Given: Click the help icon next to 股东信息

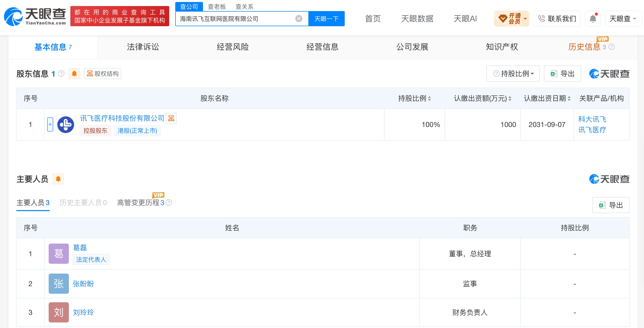Looking at the screenshot, I should (x=61, y=74).
